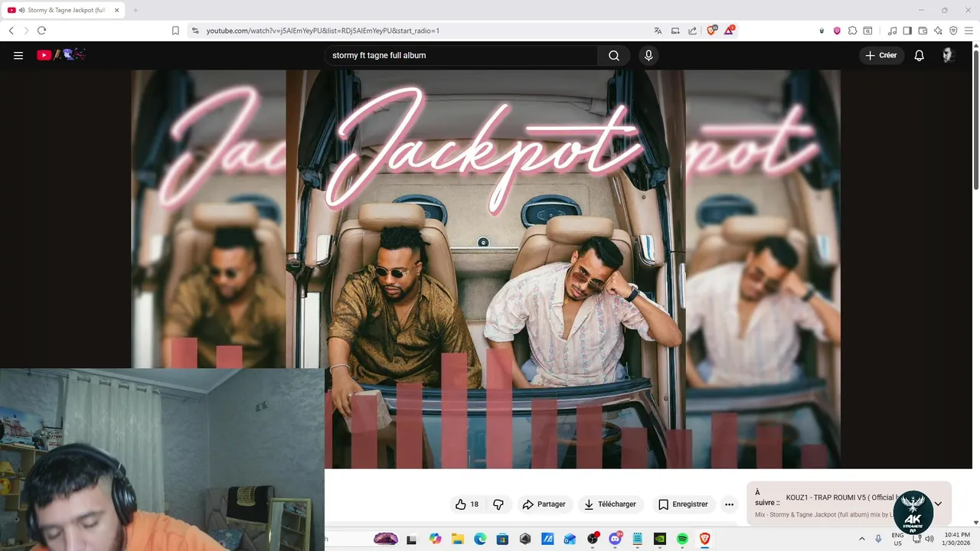The width and height of the screenshot is (980, 551).
Task: Go forward in the browser
Action: click(x=26, y=31)
